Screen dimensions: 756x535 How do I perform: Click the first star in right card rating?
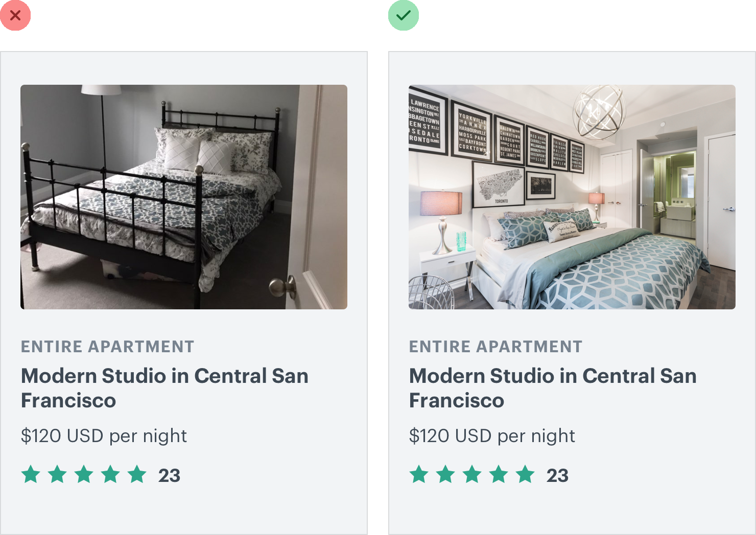(419, 474)
